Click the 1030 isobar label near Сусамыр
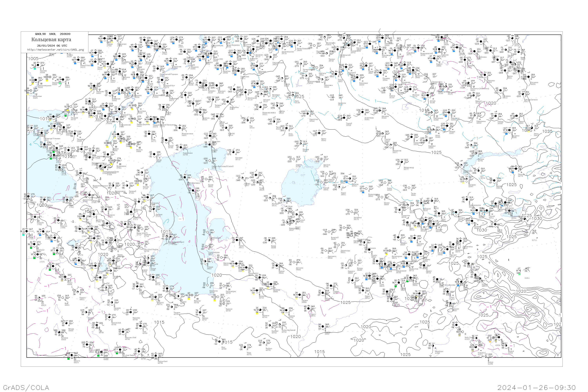This screenshot has height=392, width=588. [482, 230]
